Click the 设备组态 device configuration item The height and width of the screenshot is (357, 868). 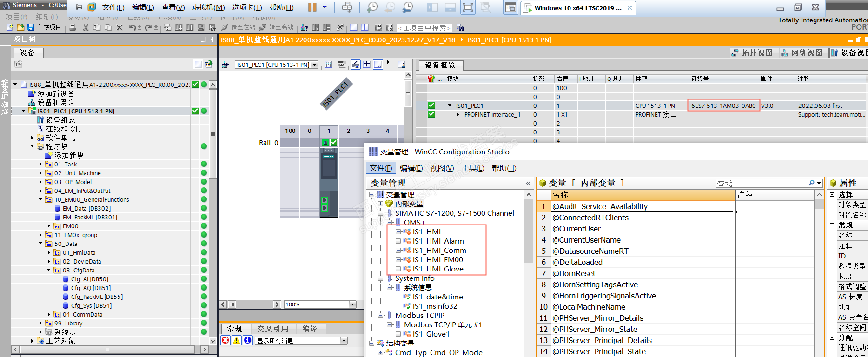pyautogui.click(x=60, y=120)
